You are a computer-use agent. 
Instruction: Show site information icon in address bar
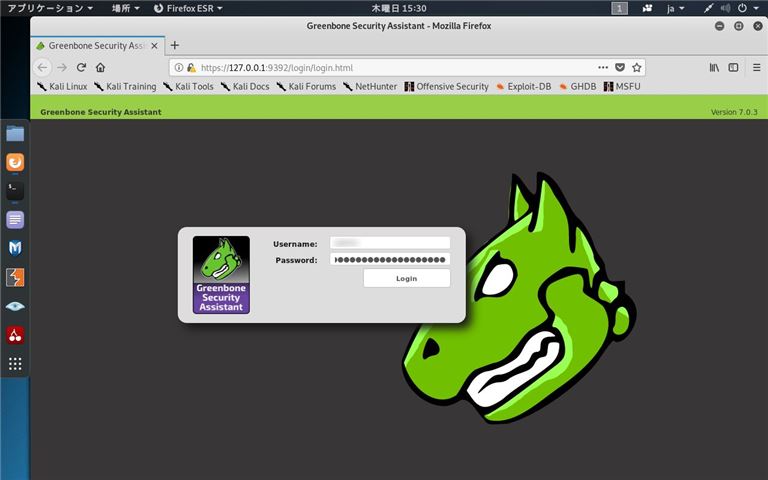[x=179, y=68]
